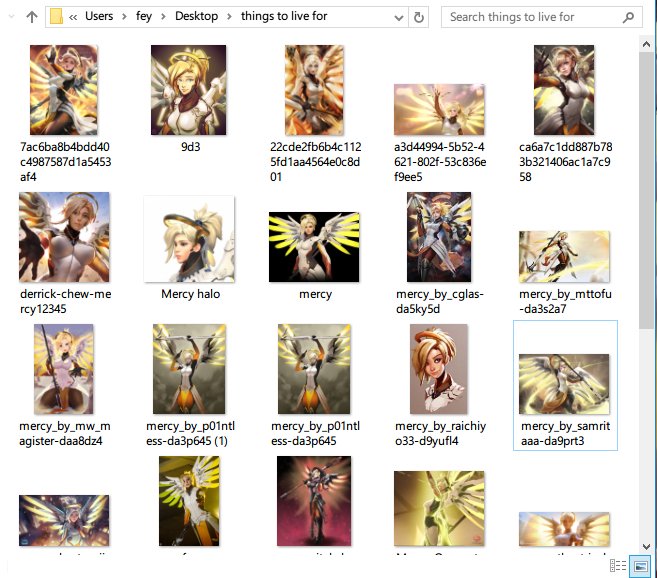Image resolution: width=657 pixels, height=578 pixels.
Task: Select the mercy image with black background
Action: pos(314,247)
